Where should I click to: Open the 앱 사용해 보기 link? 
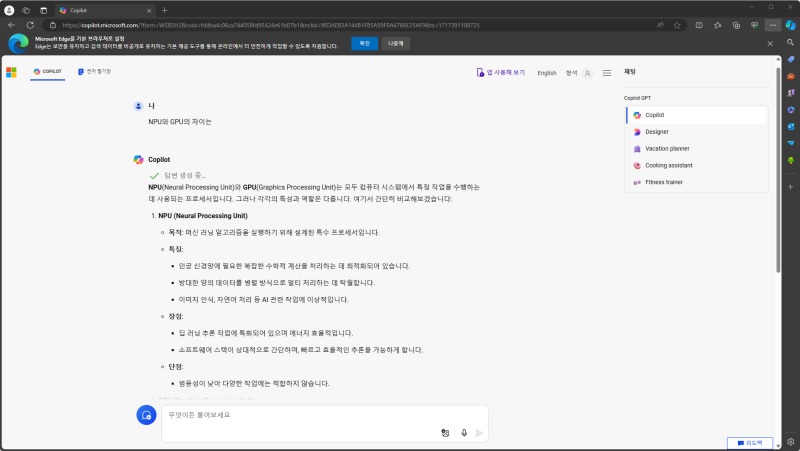point(501,72)
